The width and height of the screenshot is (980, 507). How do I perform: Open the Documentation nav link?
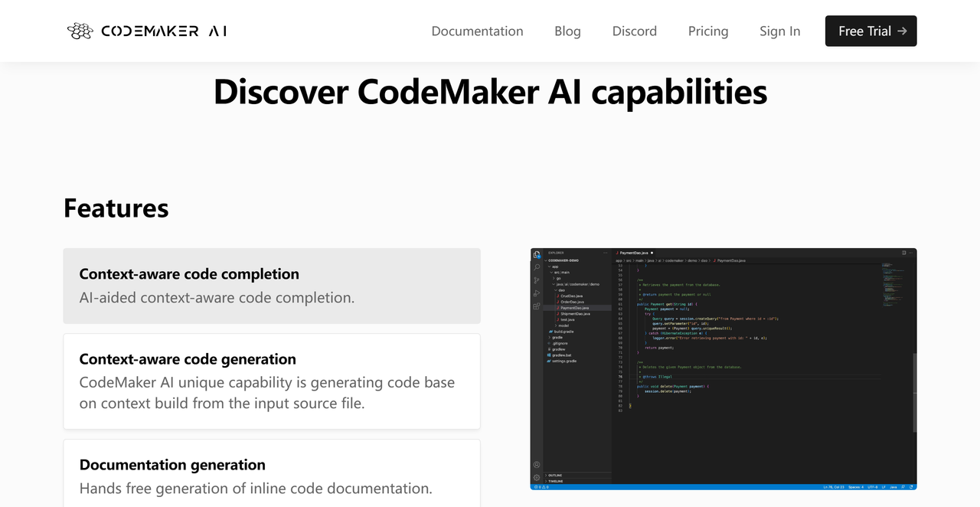click(477, 31)
